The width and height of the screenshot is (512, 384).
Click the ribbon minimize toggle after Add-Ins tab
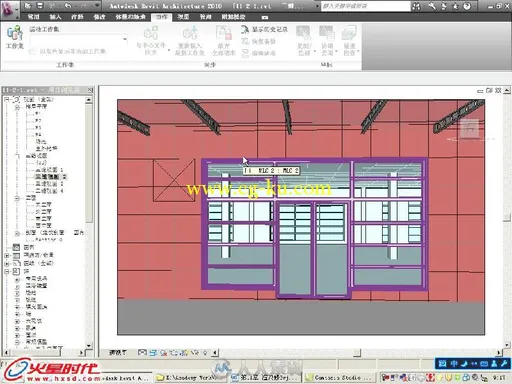(265, 17)
